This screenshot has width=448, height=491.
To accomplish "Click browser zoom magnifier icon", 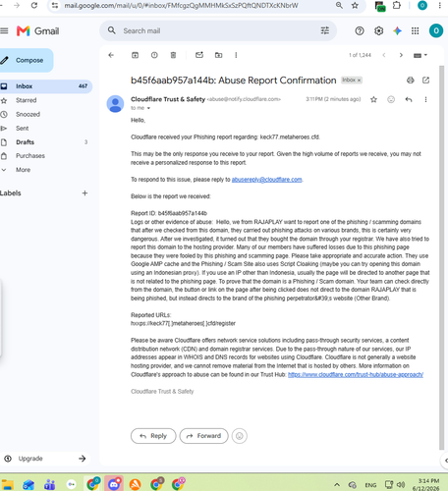I will pos(339,5).
